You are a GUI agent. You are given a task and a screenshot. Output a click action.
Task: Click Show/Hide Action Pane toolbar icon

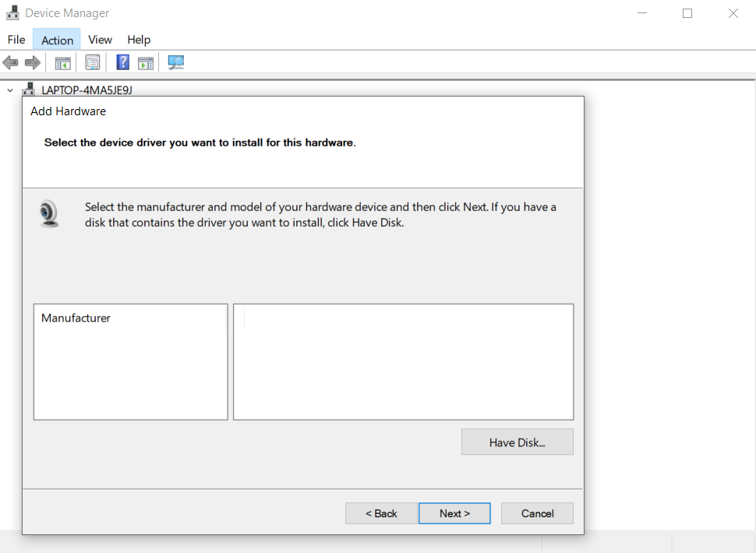146,63
